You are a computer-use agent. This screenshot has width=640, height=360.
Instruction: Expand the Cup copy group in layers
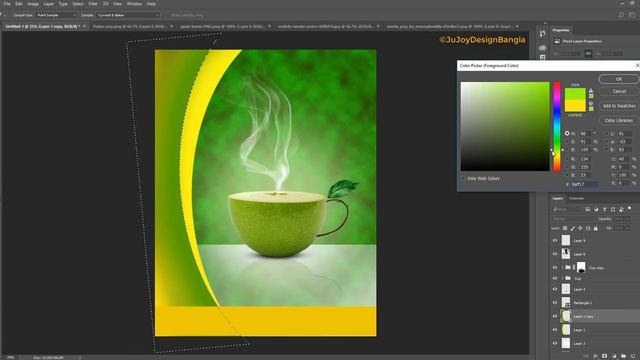tap(562, 267)
